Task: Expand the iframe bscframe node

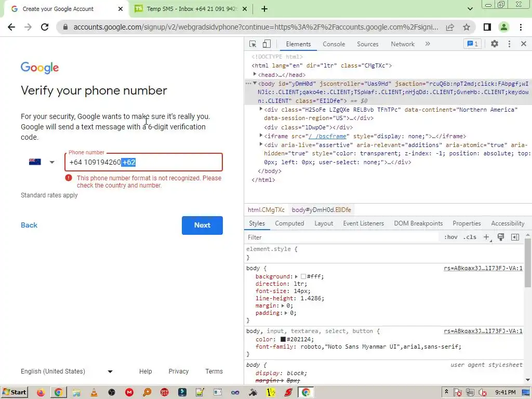Action: (x=261, y=136)
